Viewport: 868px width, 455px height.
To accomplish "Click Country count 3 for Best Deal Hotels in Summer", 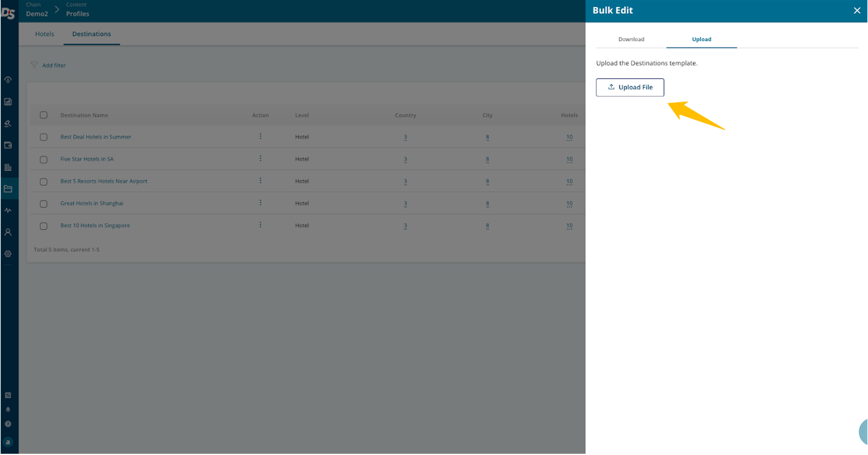I will coord(405,137).
